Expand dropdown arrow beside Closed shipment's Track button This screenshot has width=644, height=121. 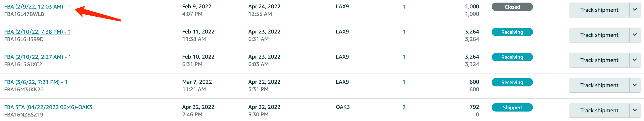635,10
